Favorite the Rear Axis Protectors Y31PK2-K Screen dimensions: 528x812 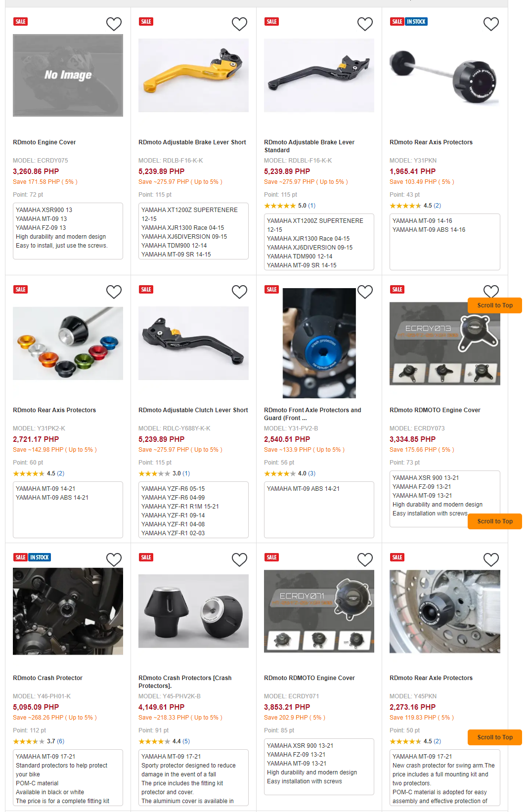tap(114, 292)
